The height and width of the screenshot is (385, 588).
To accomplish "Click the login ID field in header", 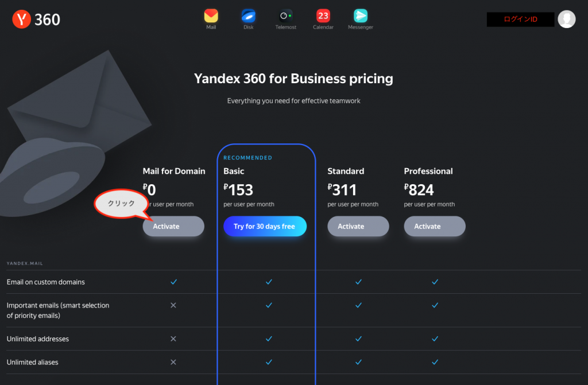I will point(520,19).
